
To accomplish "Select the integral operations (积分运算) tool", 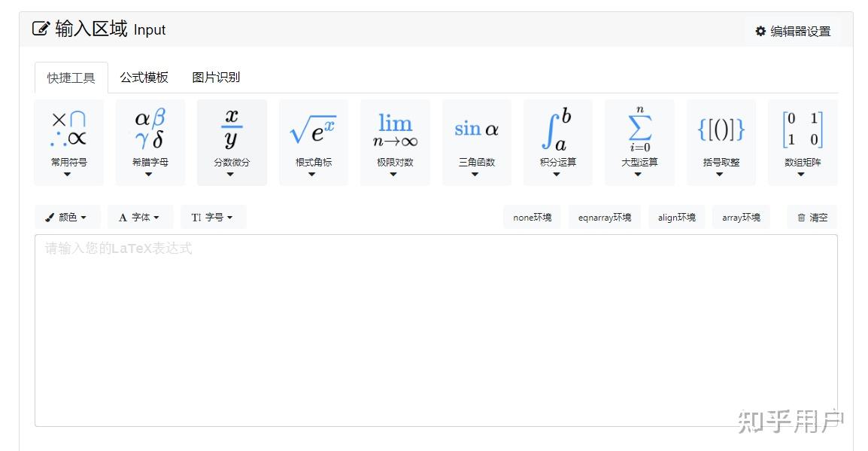I will tap(557, 142).
